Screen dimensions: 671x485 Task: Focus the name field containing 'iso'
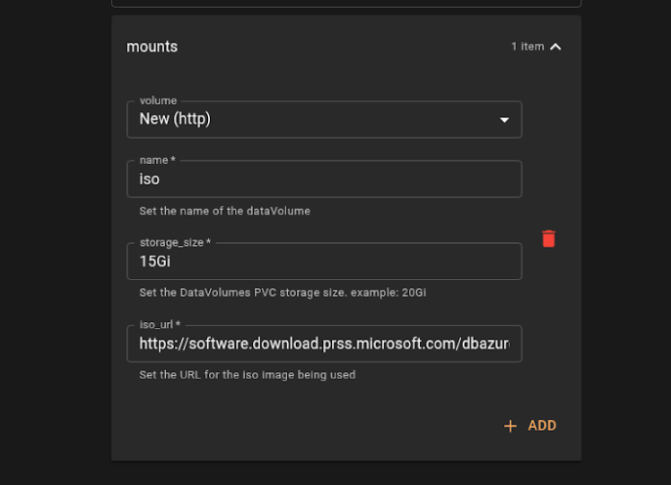point(324,180)
